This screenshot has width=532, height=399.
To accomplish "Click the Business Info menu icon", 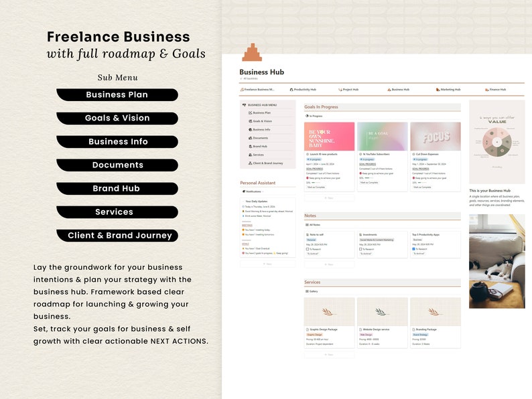I will pyautogui.click(x=251, y=129).
